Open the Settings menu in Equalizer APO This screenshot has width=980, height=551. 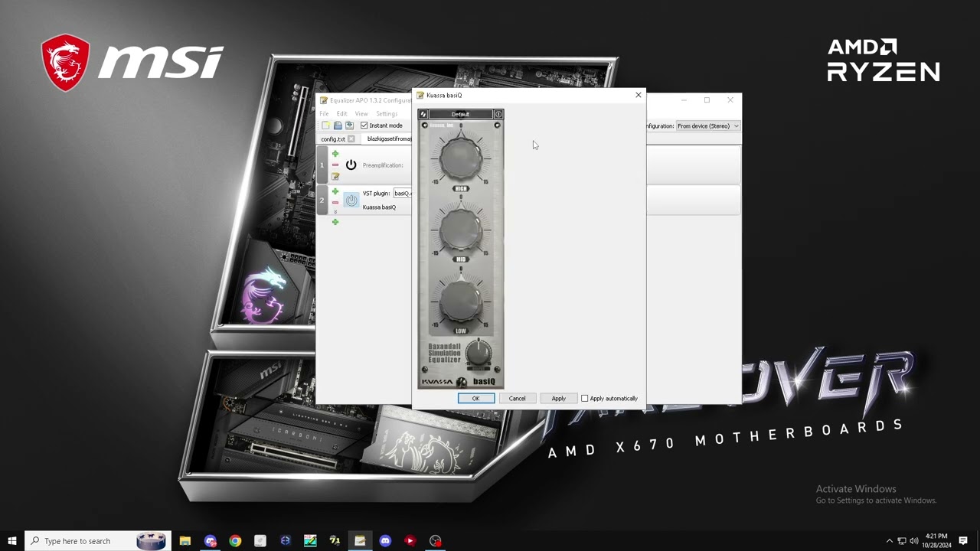pyautogui.click(x=387, y=114)
